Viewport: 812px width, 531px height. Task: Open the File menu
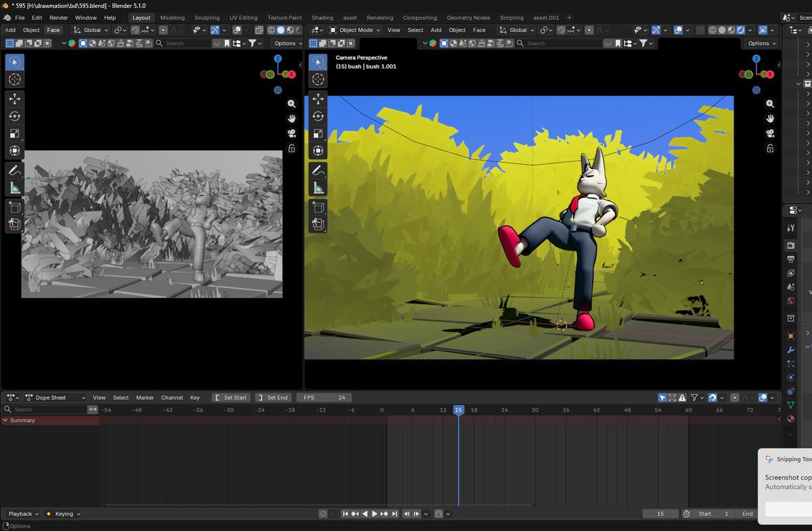pyautogui.click(x=20, y=18)
